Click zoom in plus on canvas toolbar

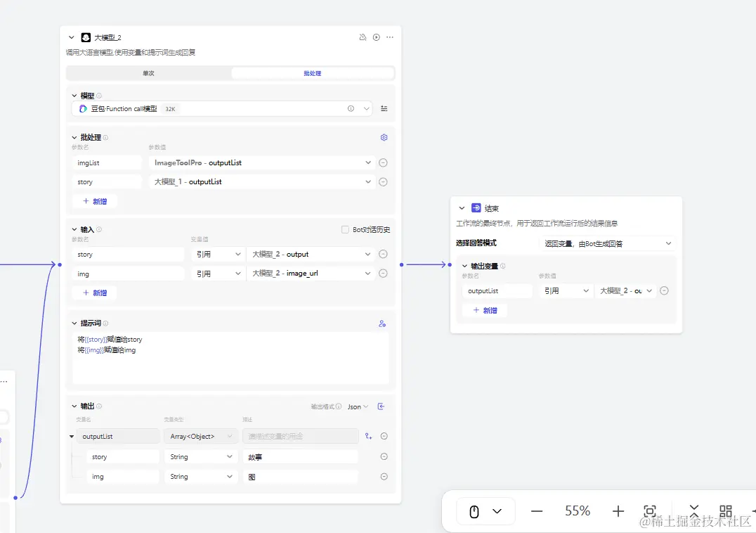pyautogui.click(x=618, y=511)
